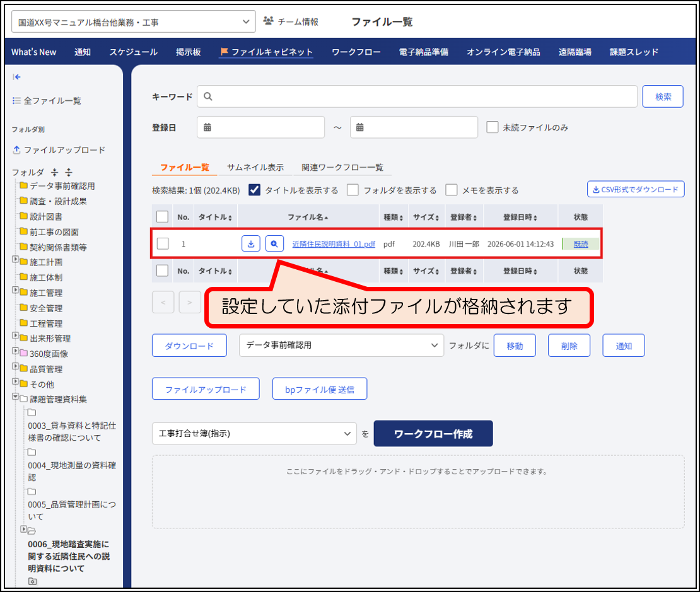Click the folder icon above 0005_品質管理計画について
Viewport: 700px width, 592px height.
32,491
